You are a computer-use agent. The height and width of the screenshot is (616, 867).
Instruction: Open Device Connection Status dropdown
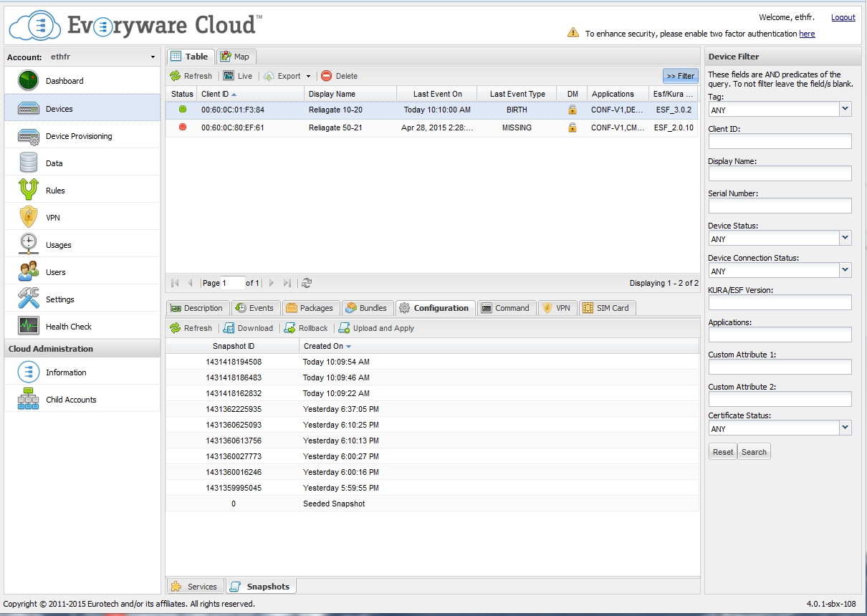(846, 270)
